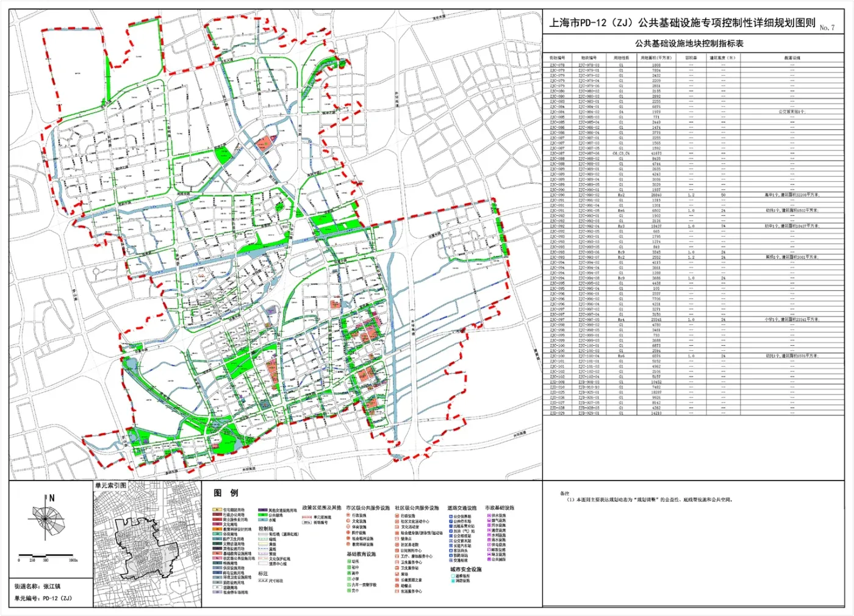Click the 公共停车场 legend icon
Image resolution: width=854 pixels, height=616 pixels.
pyautogui.click(x=451, y=521)
